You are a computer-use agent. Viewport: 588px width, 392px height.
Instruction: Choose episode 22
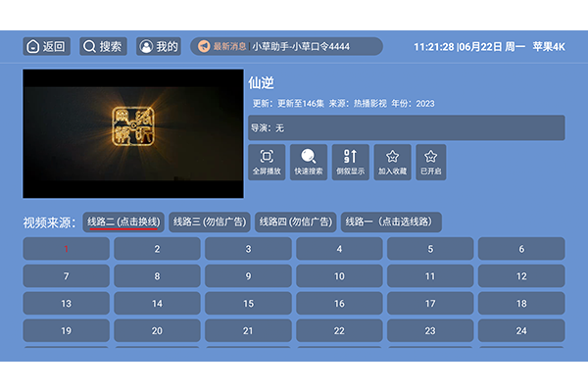pos(339,331)
